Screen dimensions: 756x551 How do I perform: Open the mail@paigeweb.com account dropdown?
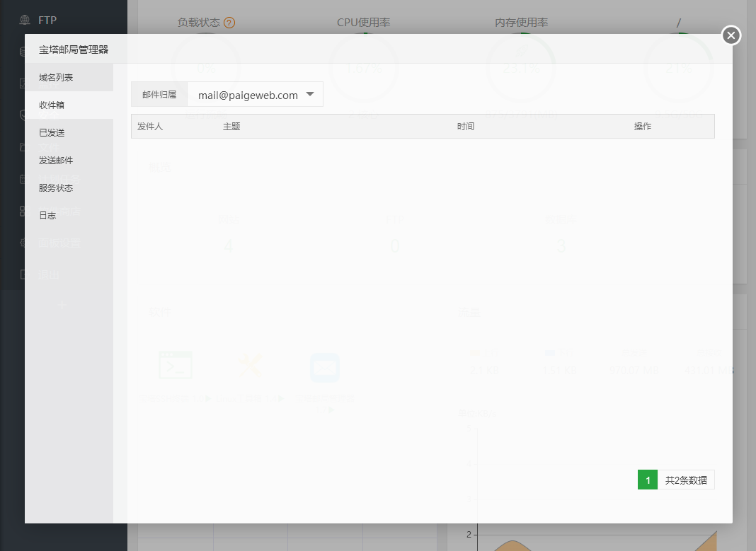pos(255,93)
